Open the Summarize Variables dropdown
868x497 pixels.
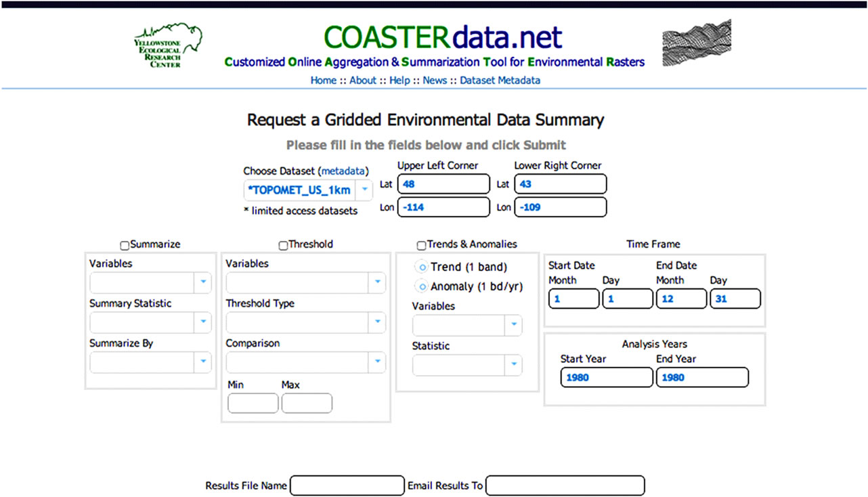pos(150,283)
